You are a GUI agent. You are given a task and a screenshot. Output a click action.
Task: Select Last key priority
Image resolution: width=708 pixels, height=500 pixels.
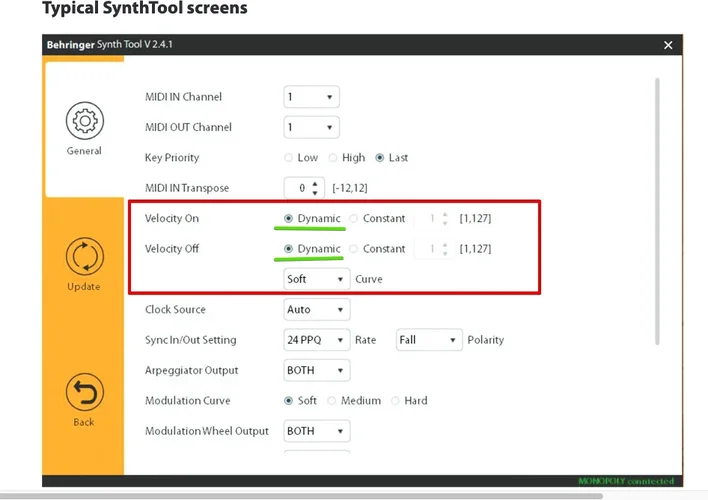(x=380, y=158)
